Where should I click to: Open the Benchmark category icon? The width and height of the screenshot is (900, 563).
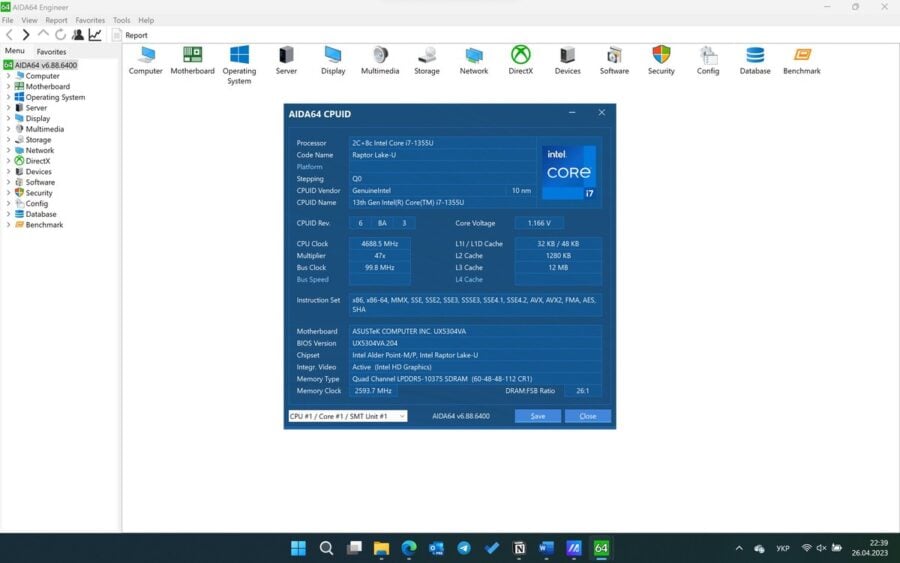coord(802,60)
